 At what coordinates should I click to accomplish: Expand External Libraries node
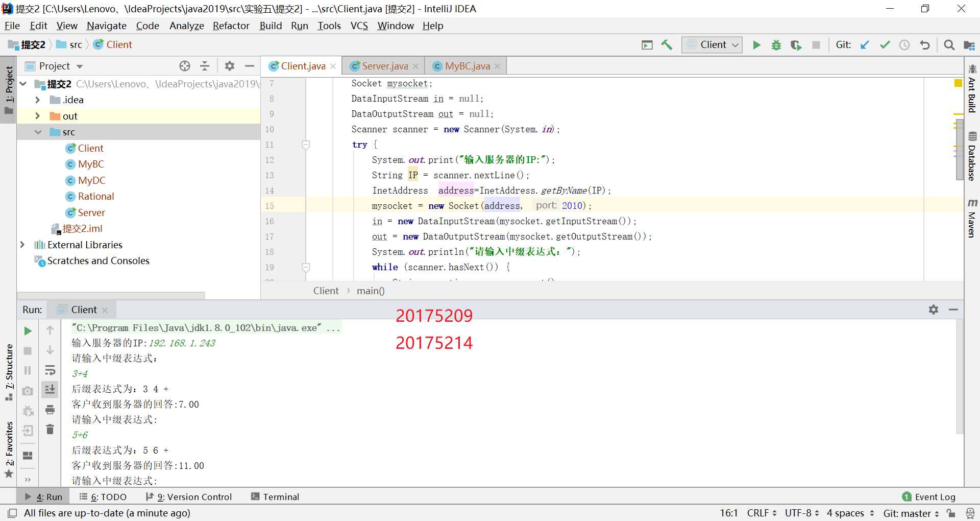pyautogui.click(x=22, y=245)
